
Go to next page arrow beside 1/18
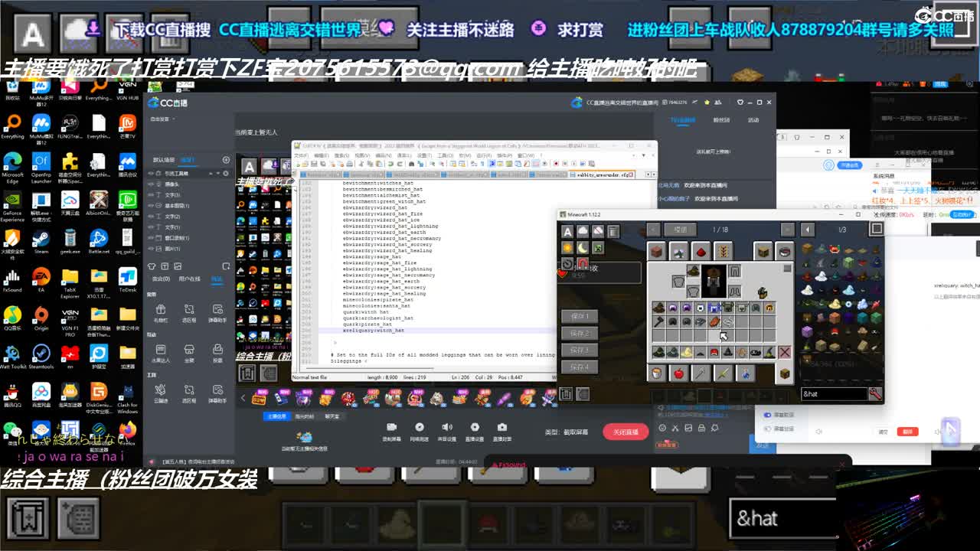788,230
